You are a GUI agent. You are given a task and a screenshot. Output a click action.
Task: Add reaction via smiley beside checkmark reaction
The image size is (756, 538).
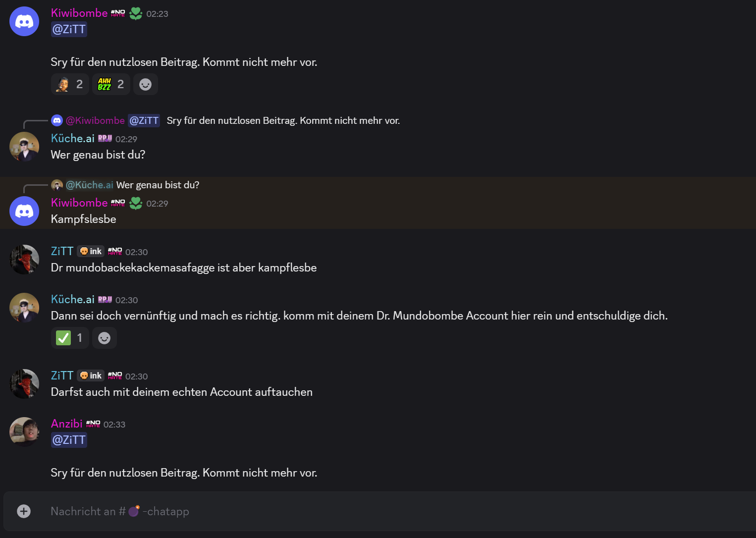coord(104,338)
